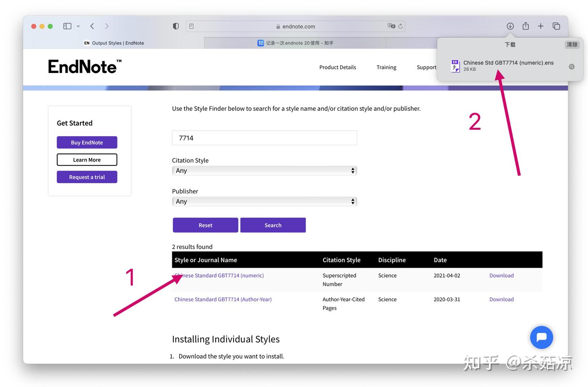
Task: Open a new tab with plus icon
Action: tap(541, 26)
